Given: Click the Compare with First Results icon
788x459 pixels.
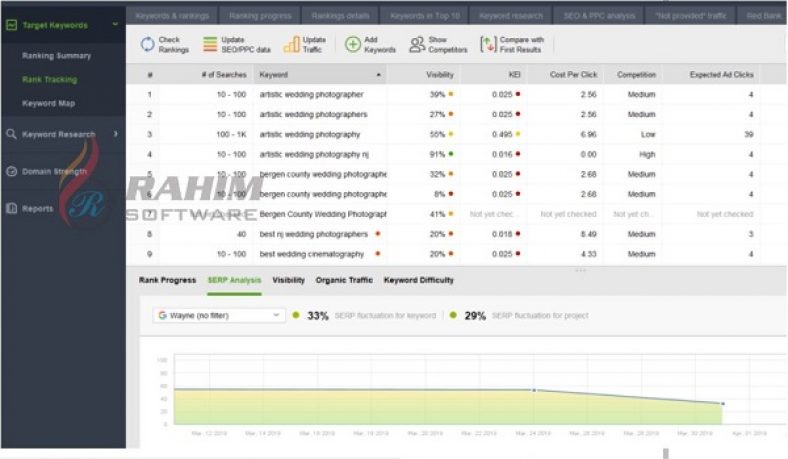Looking at the screenshot, I should point(487,44).
